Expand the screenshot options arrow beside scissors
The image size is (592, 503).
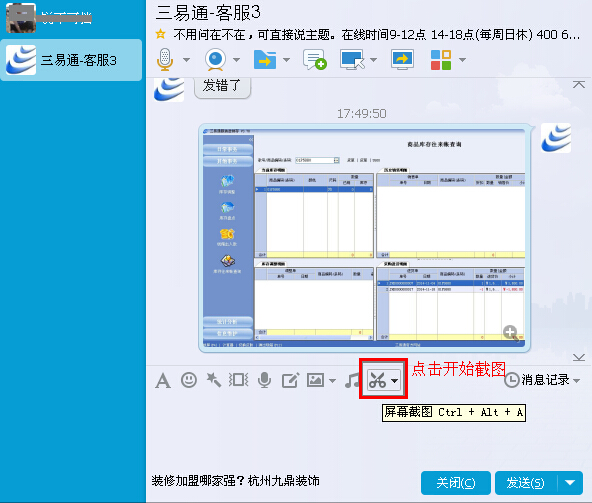click(x=395, y=381)
